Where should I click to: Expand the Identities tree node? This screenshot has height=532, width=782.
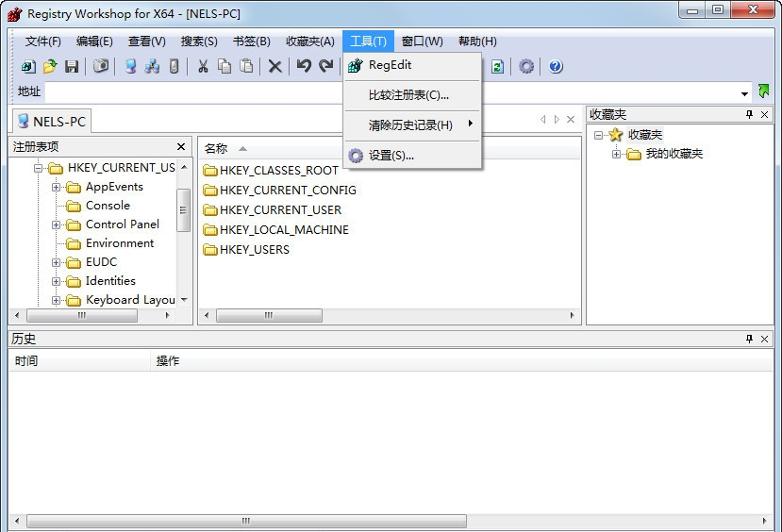tap(56, 281)
